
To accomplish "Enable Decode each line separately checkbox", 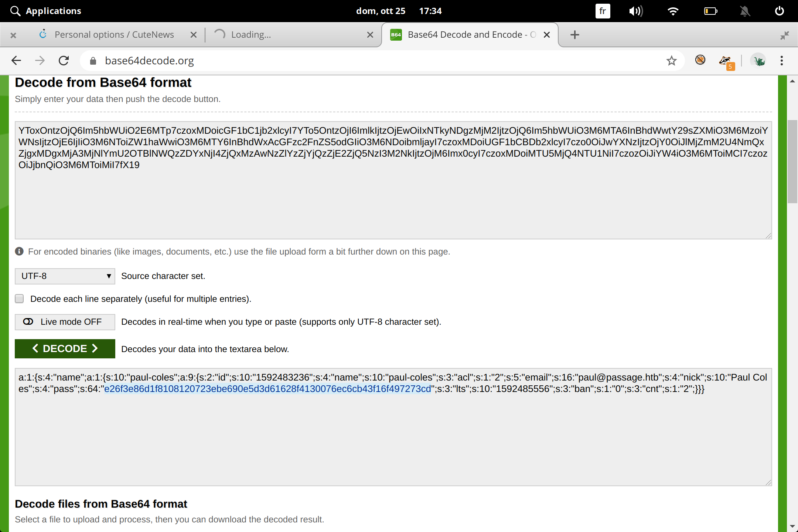I will 20,299.
